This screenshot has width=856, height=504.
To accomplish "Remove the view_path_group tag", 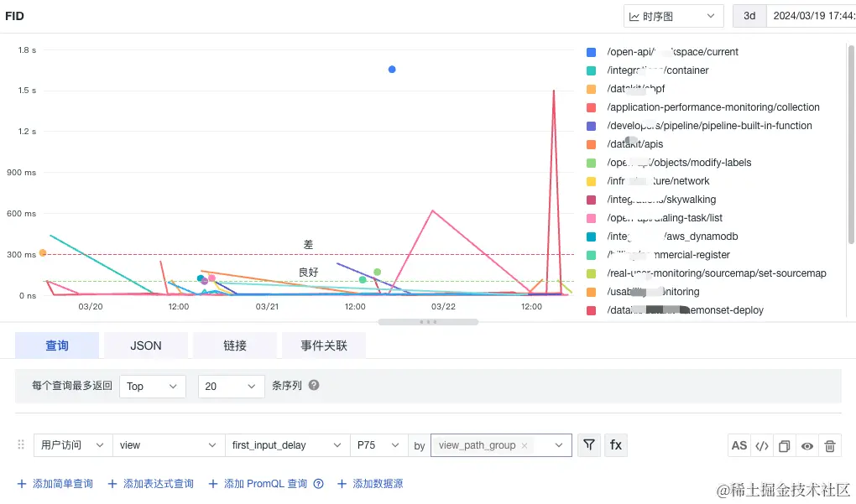I will coord(524,445).
